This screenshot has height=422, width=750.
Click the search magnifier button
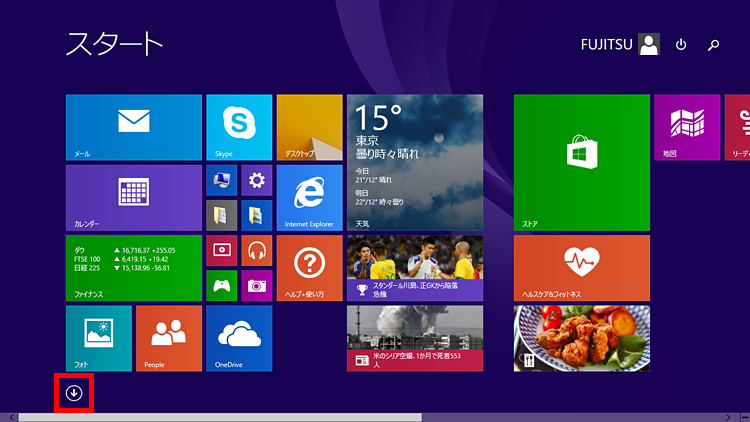click(713, 45)
